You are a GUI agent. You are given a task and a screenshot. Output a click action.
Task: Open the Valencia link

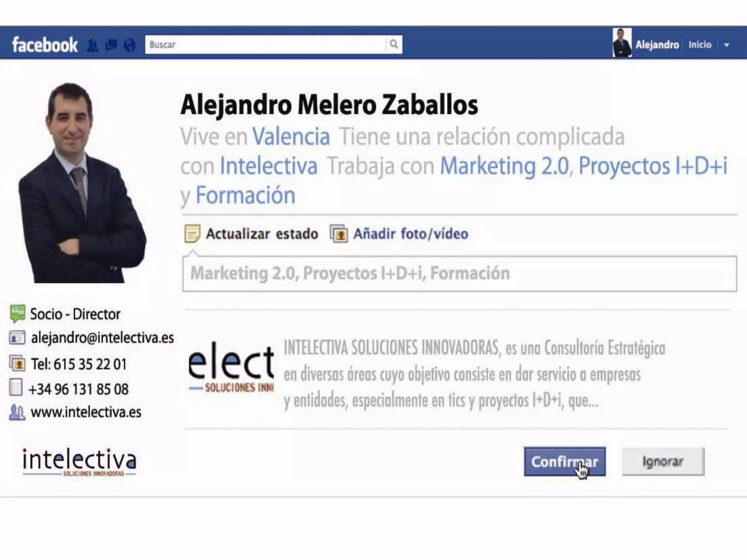(x=291, y=136)
